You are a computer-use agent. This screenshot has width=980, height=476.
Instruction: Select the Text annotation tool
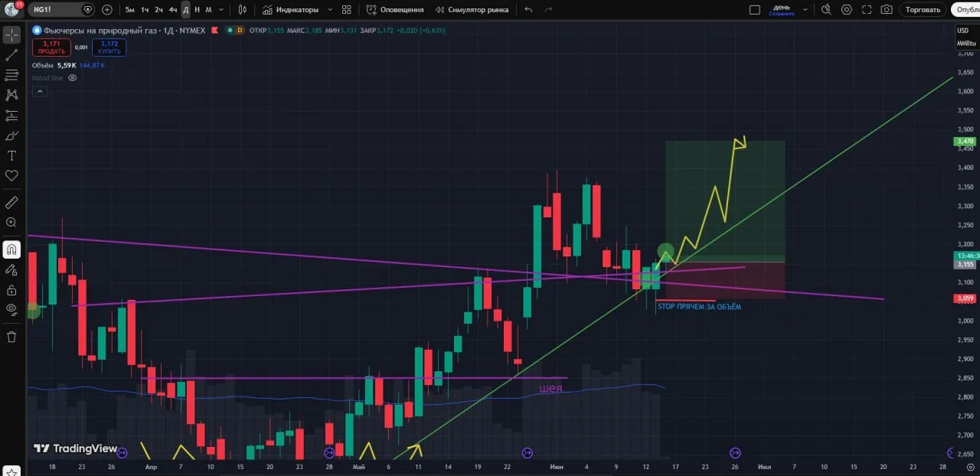[x=11, y=155]
